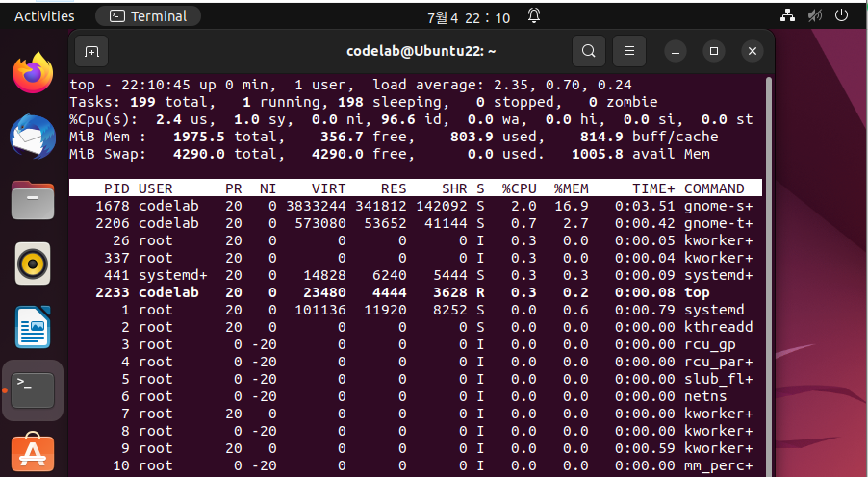
Task: Click the Terminal app menu
Action: tap(148, 16)
